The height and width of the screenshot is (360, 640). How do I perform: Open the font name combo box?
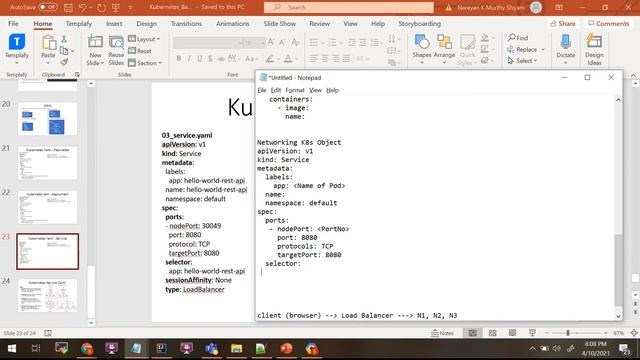[208, 42]
